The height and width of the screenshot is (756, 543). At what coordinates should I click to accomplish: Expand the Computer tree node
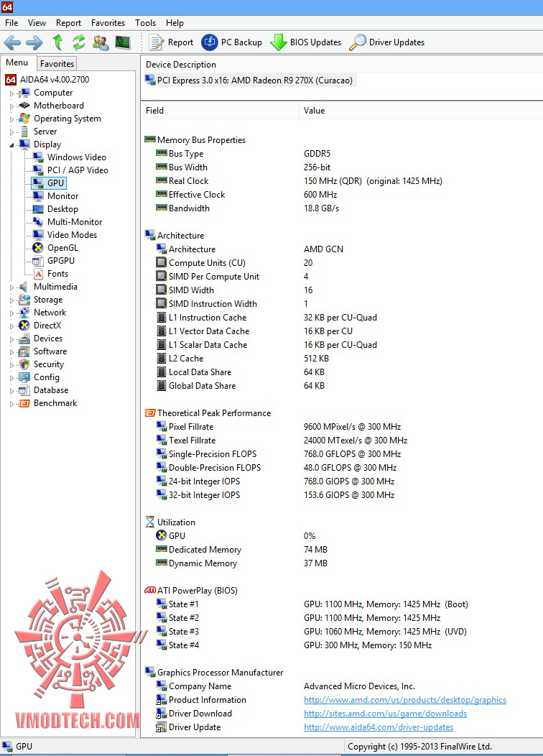pyautogui.click(x=11, y=93)
